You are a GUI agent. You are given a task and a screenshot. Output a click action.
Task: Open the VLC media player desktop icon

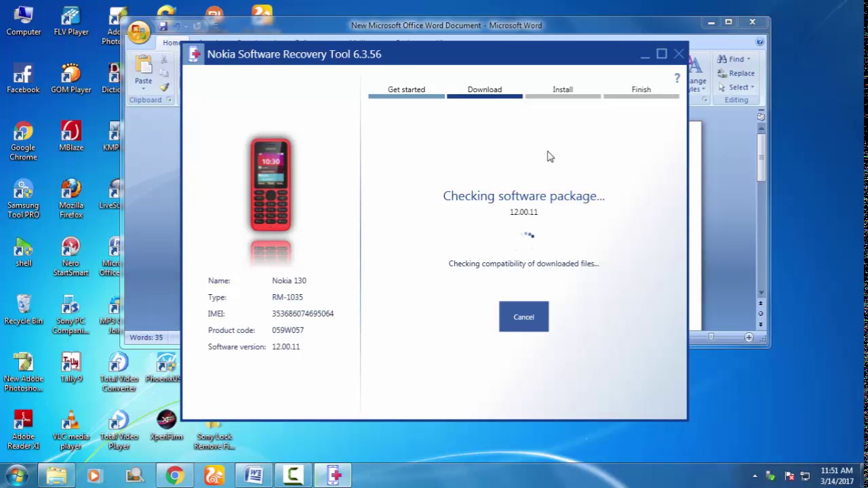71,430
